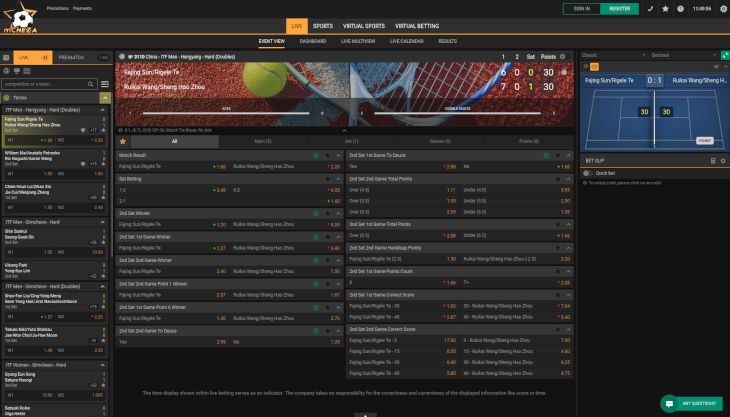Open the bet slip calculator icon
730x417 pixels.
713,161
